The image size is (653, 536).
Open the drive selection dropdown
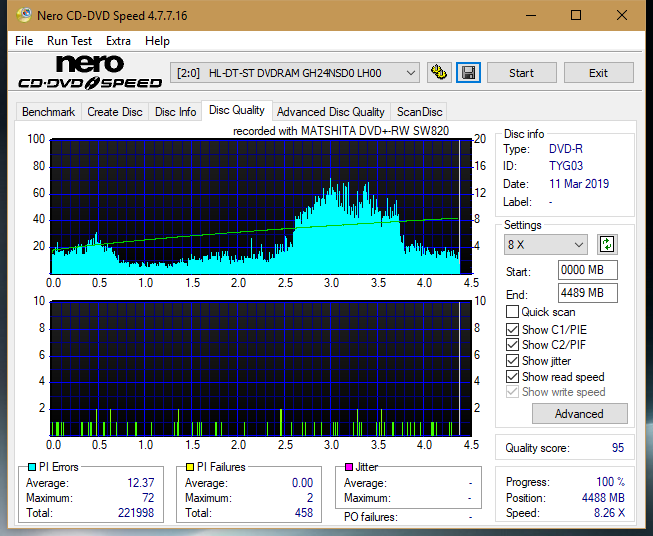[295, 73]
